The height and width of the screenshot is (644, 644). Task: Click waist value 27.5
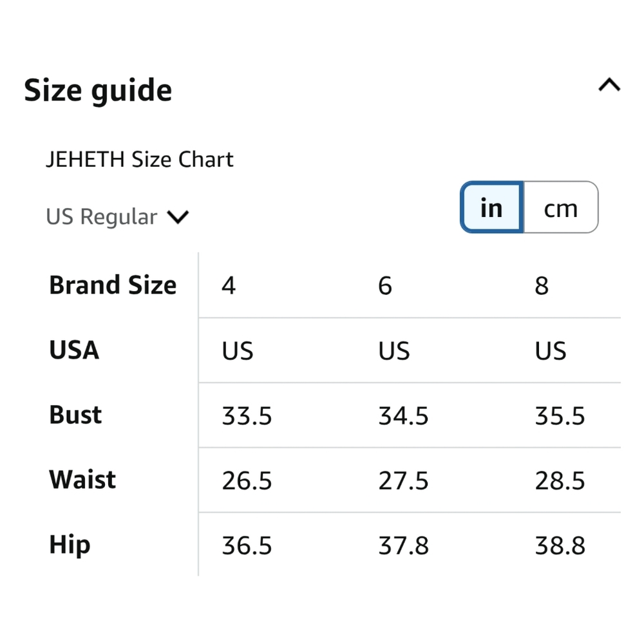[x=403, y=480]
